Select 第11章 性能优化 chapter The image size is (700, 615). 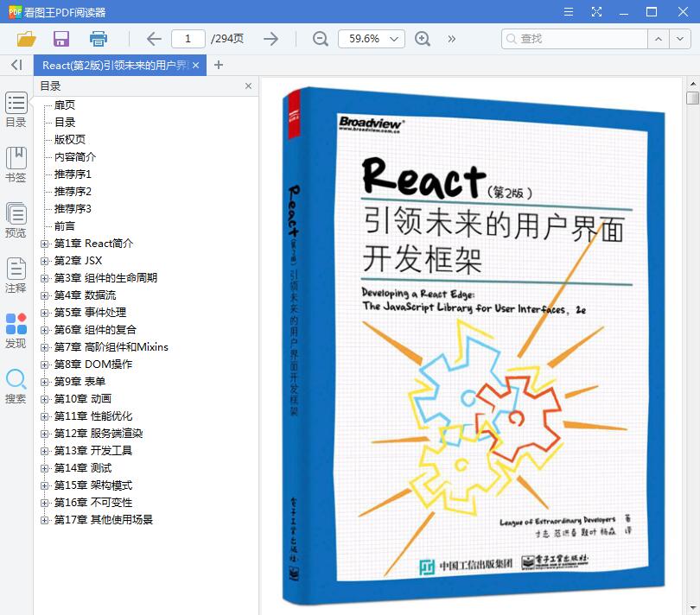93,416
